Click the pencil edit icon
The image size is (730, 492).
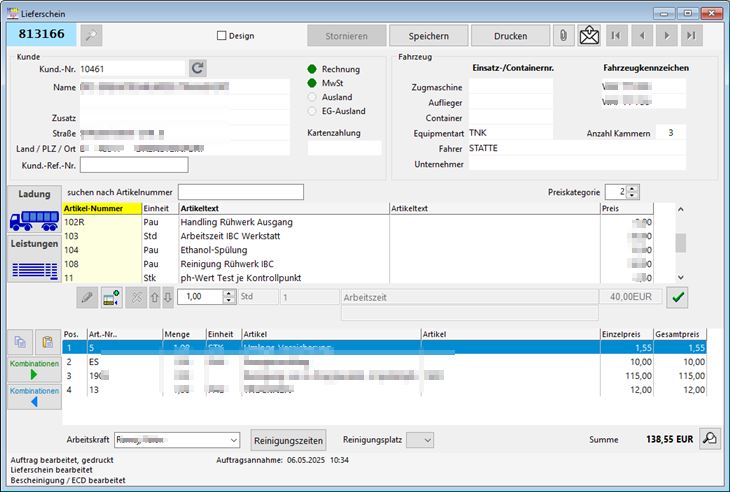coord(87,297)
